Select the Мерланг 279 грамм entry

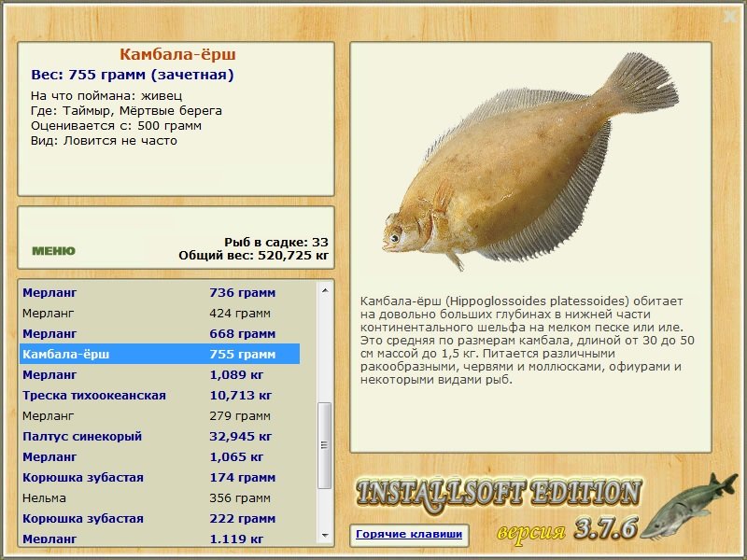point(160,415)
